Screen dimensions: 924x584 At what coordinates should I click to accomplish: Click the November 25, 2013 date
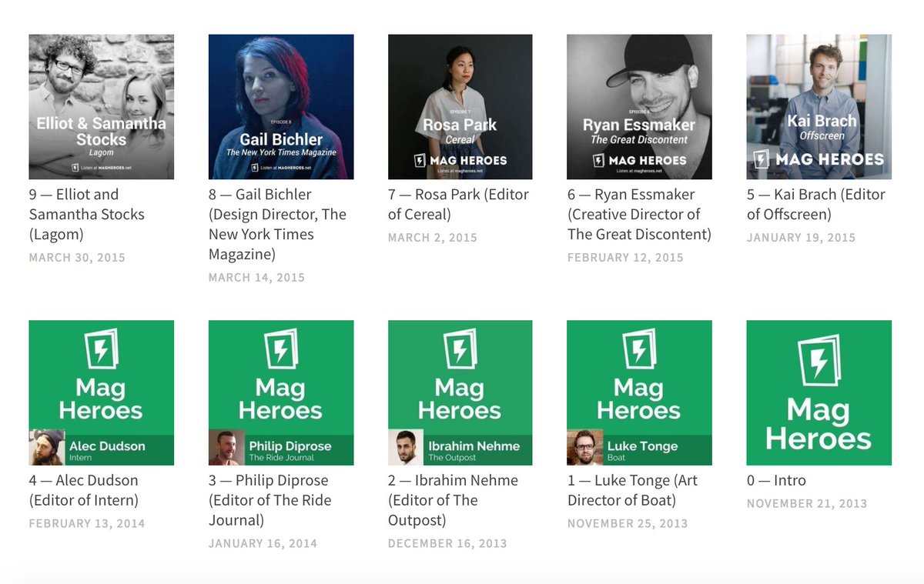point(628,524)
